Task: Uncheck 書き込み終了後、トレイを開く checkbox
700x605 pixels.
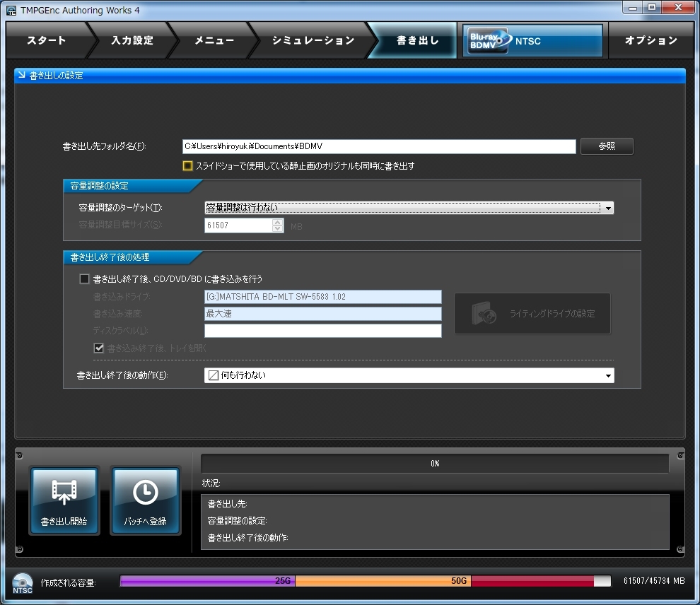Action: (x=99, y=348)
